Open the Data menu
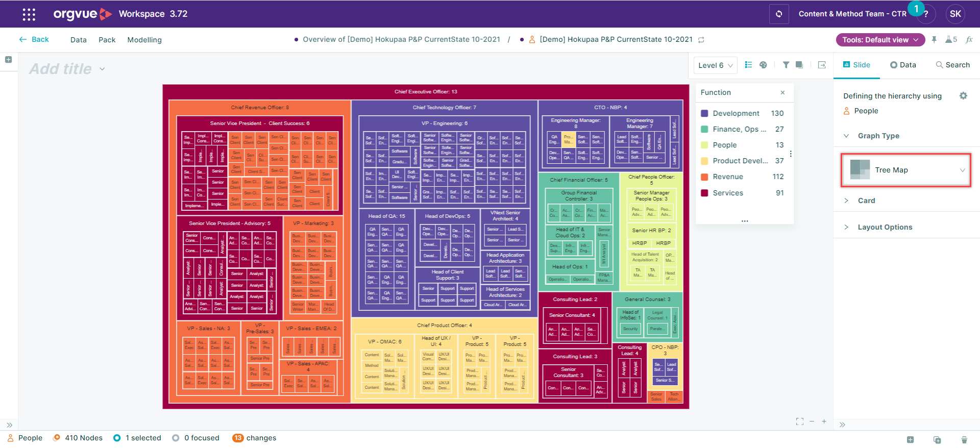 point(78,40)
